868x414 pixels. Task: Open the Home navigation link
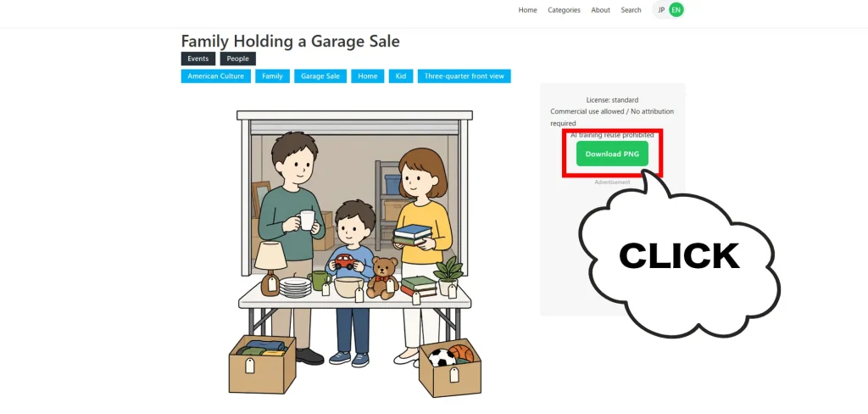[x=527, y=10]
